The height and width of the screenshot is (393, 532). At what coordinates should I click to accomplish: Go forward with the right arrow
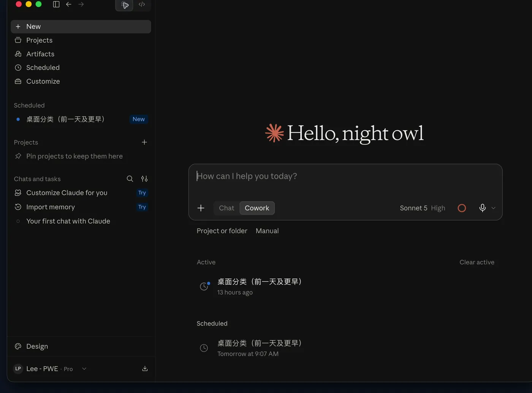tap(81, 5)
